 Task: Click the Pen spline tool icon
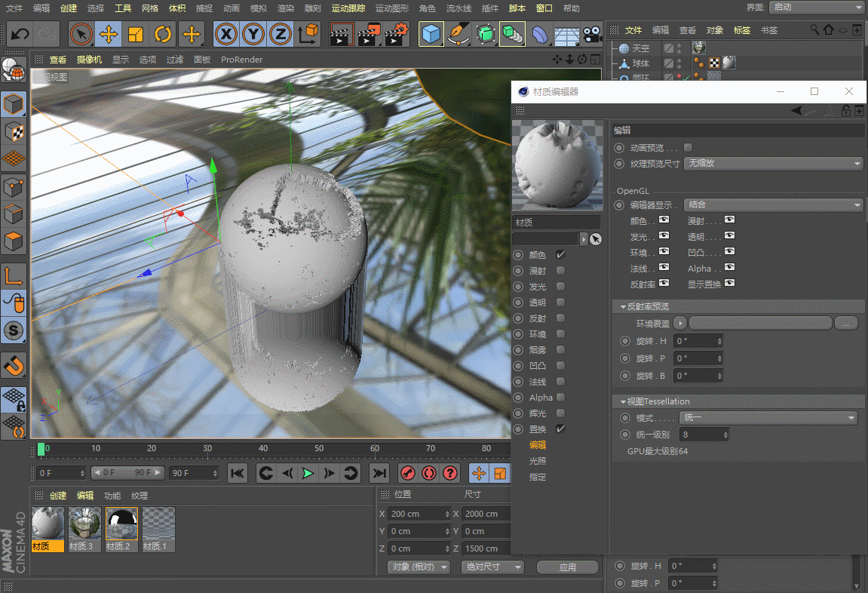(x=457, y=34)
